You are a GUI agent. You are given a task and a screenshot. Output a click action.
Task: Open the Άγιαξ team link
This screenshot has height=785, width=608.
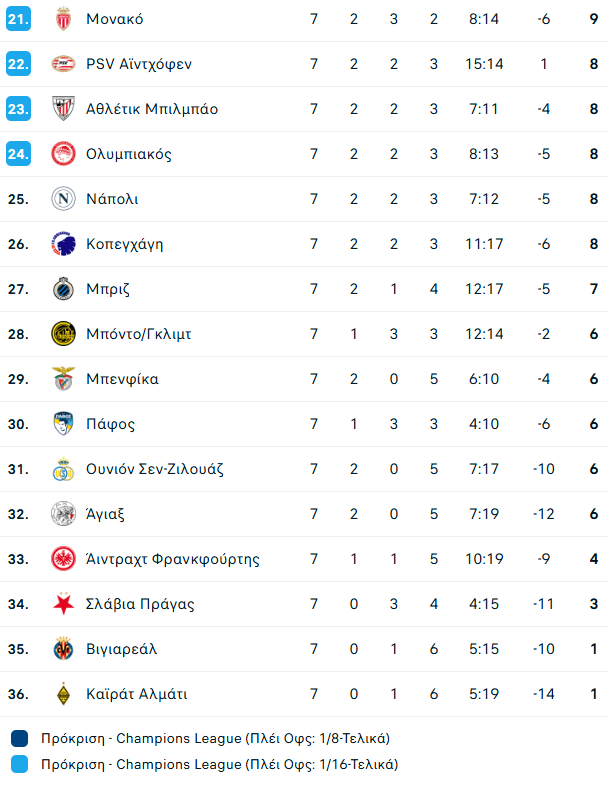click(105, 514)
